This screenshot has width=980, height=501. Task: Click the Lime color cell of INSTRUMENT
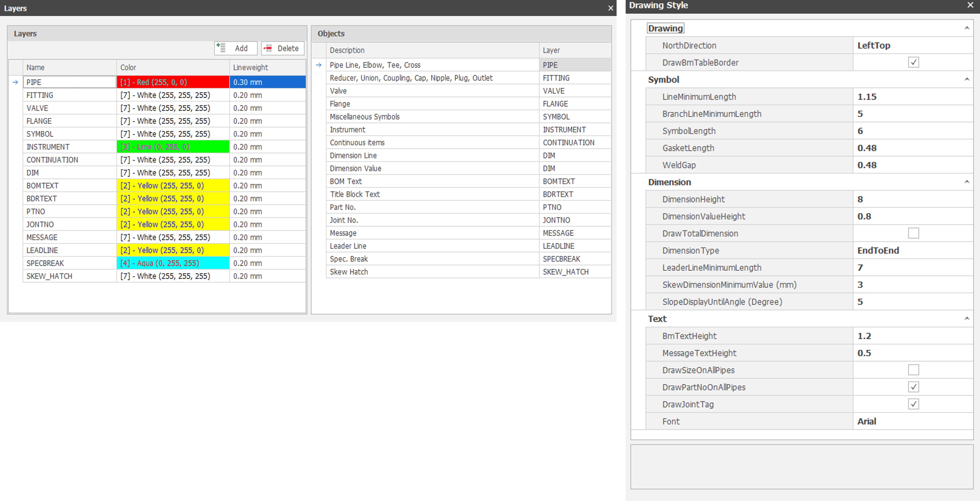click(173, 147)
